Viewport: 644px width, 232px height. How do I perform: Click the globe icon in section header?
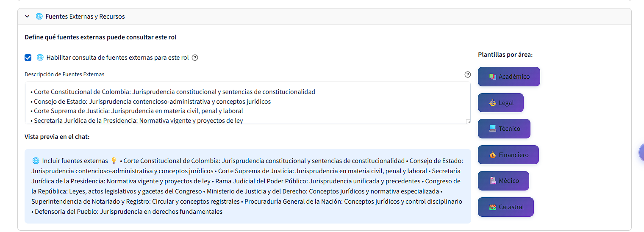39,17
